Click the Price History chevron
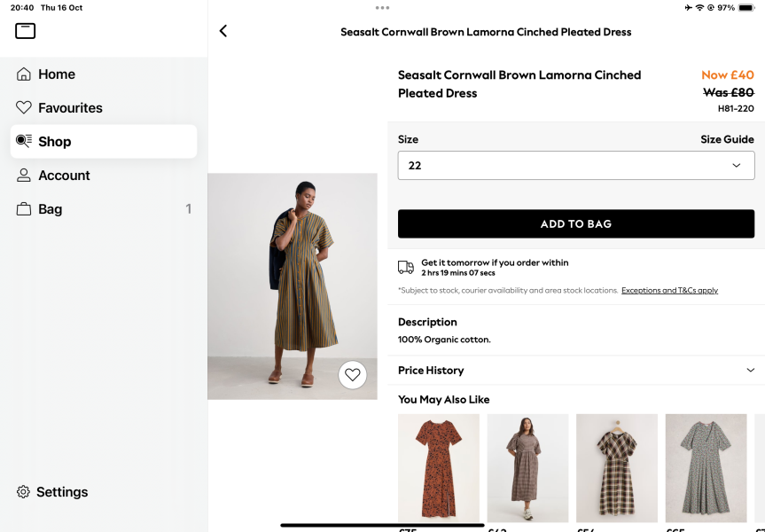765x532 pixels. (750, 371)
